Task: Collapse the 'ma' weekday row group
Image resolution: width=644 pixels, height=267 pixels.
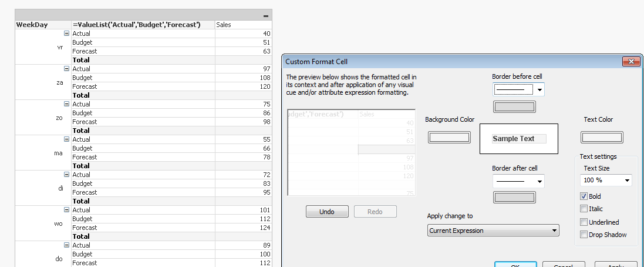Action: (66, 139)
